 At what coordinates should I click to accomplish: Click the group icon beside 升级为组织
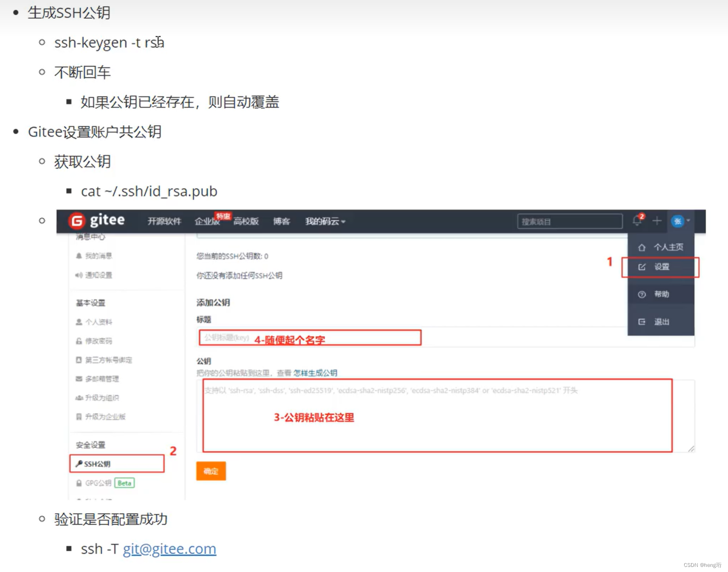click(79, 398)
